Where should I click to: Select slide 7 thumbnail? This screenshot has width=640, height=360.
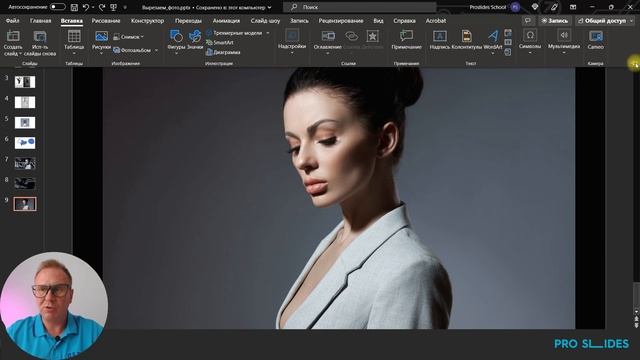tap(25, 163)
